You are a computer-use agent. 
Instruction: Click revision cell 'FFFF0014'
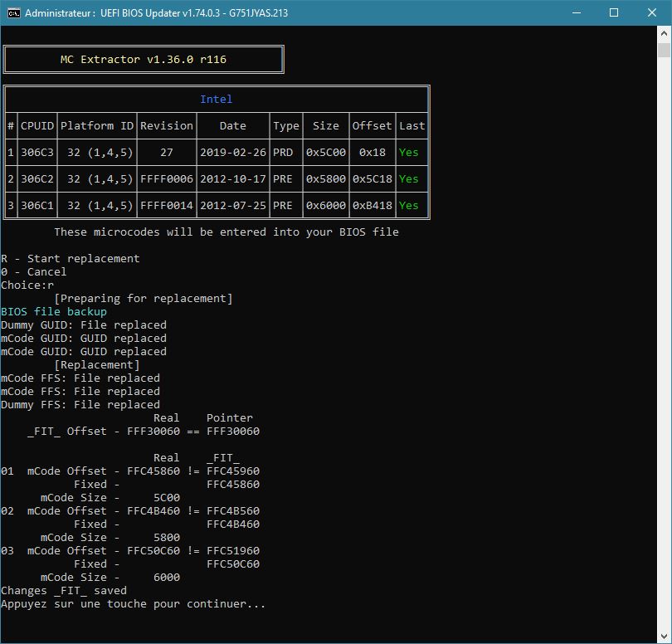(167, 205)
